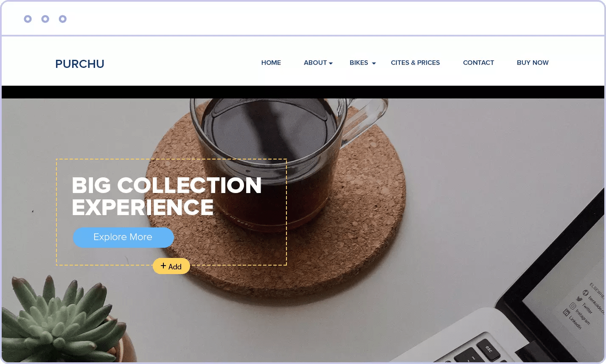Click the PURCHU site logo
The image size is (606, 364).
pos(80,64)
